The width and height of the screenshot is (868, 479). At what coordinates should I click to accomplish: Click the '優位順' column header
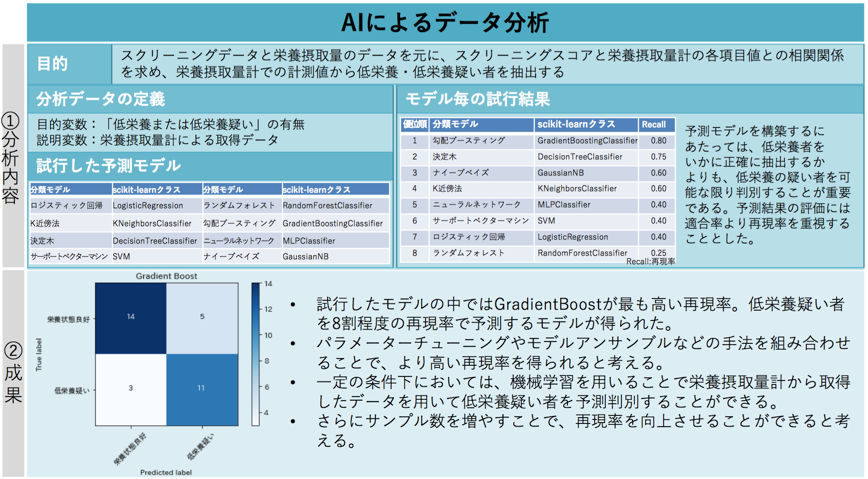point(415,124)
